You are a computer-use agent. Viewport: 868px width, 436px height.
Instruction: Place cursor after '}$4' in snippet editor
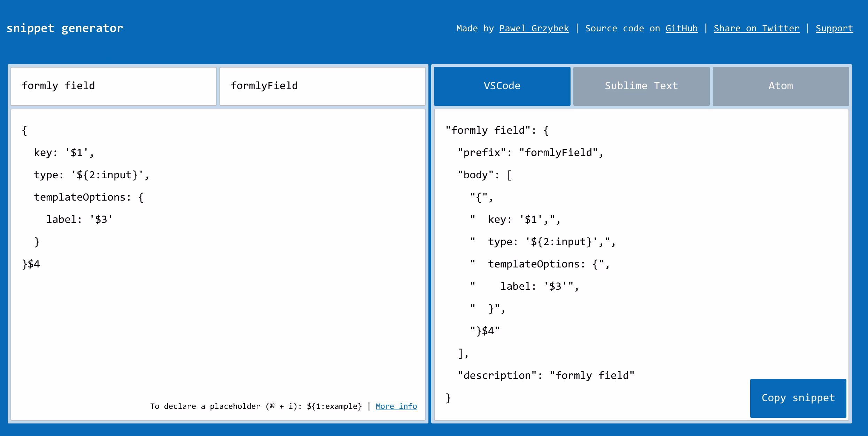(x=40, y=264)
